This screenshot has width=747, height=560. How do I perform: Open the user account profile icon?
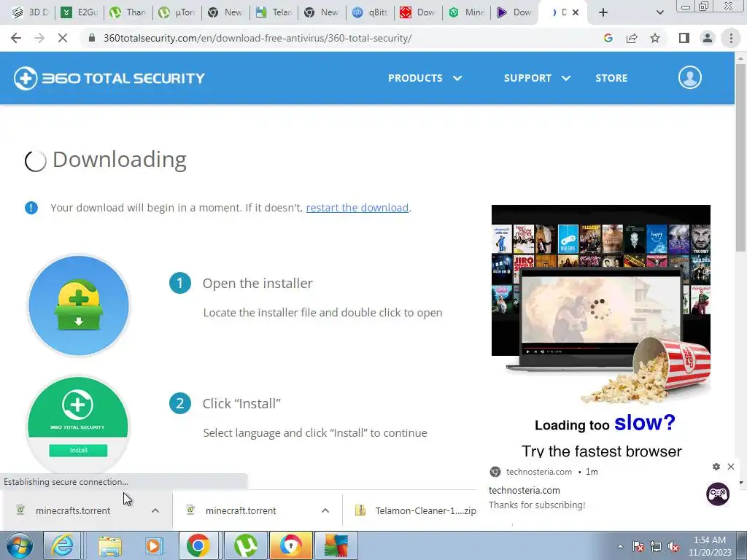coord(690,77)
